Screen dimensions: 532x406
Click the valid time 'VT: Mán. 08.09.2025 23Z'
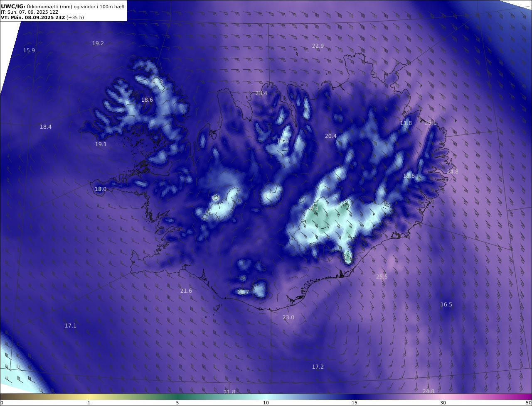coord(32,17)
